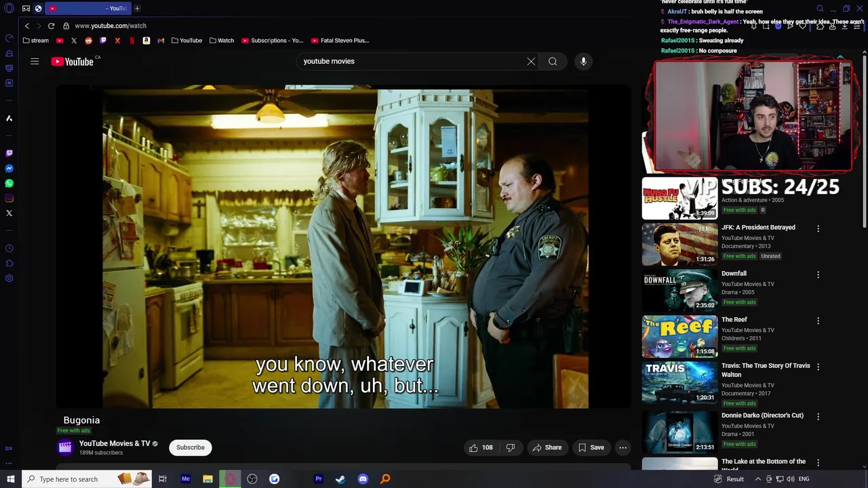This screenshot has height=488, width=868.
Task: Open the 'Watch' bookmarks folder
Action: click(222, 41)
